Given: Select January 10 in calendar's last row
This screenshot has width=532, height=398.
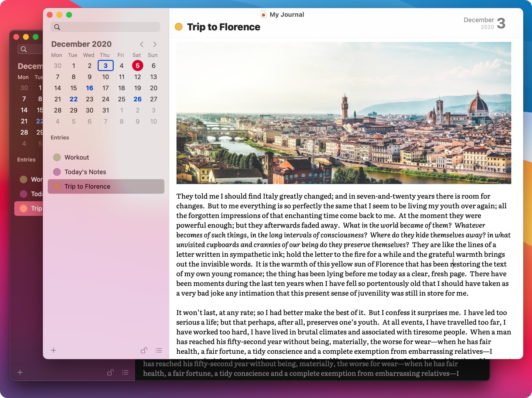Looking at the screenshot, I should [154, 121].
